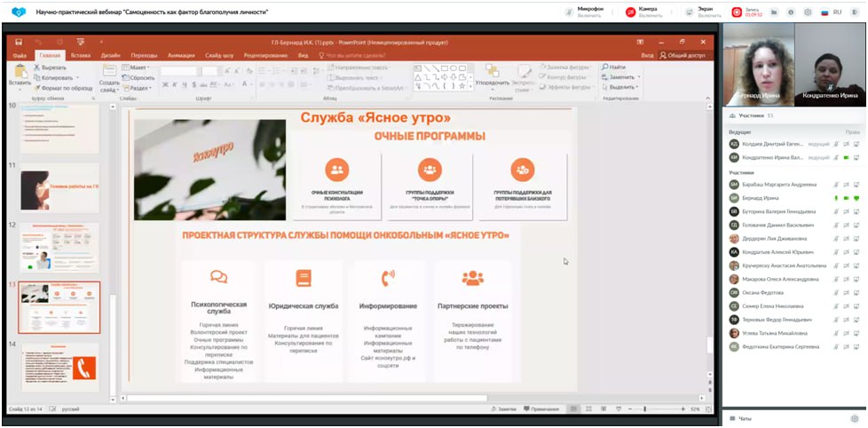Switch to the Insert (Вставка) ribbon tab

80,55
